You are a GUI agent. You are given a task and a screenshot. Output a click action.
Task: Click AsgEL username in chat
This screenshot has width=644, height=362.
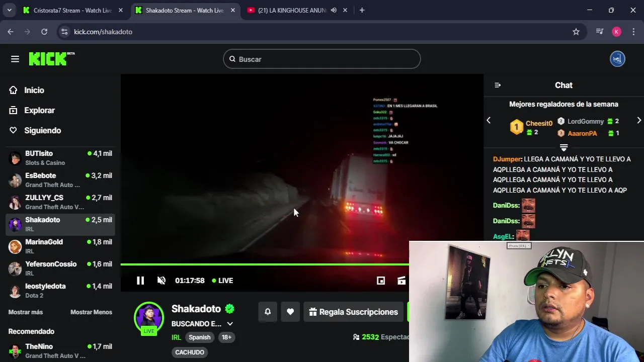click(x=503, y=236)
